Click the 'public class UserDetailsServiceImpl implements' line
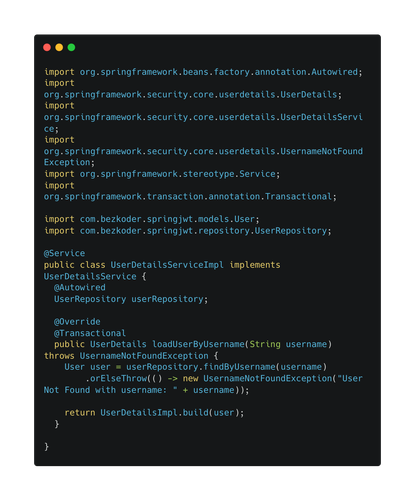The height and width of the screenshot is (500, 415). coord(162,265)
